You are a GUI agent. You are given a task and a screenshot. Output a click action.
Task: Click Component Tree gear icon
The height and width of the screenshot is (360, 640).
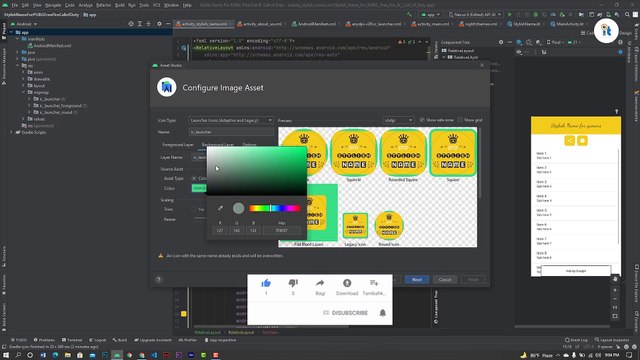tap(501, 42)
